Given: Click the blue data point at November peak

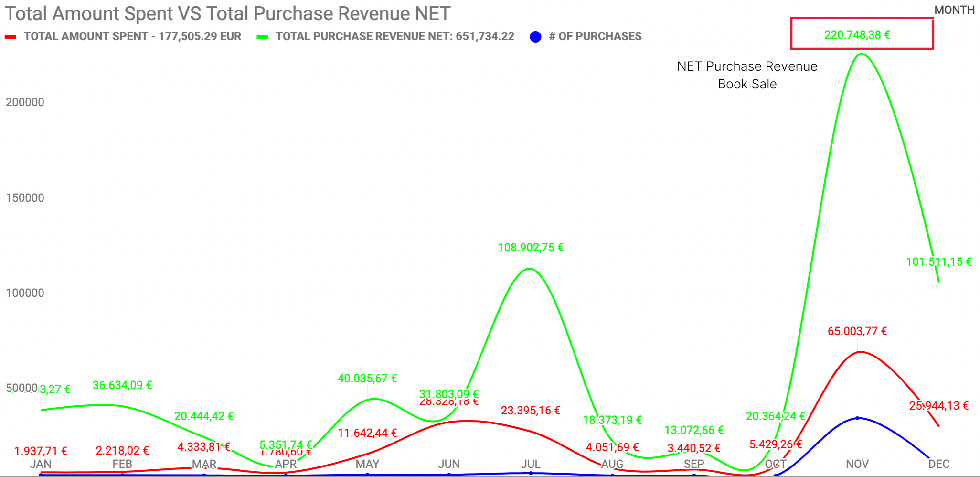Looking at the screenshot, I should point(857,418).
